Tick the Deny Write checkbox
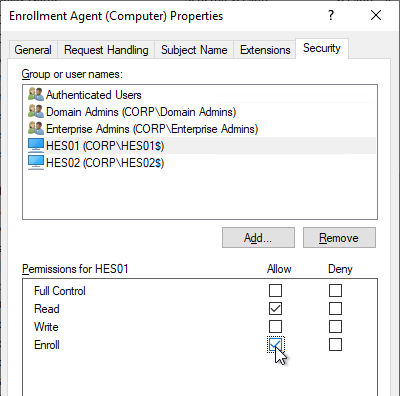Viewport: 400px width, 396px height. tap(335, 327)
